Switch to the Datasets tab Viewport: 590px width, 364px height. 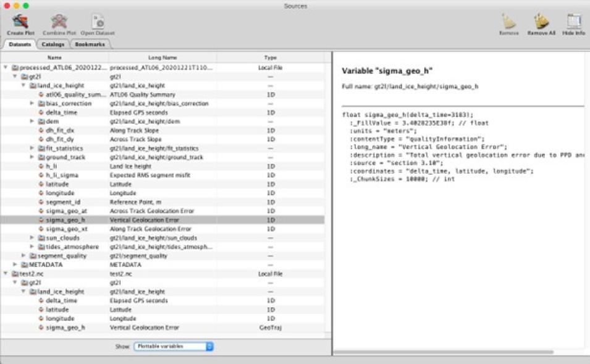[x=20, y=44]
